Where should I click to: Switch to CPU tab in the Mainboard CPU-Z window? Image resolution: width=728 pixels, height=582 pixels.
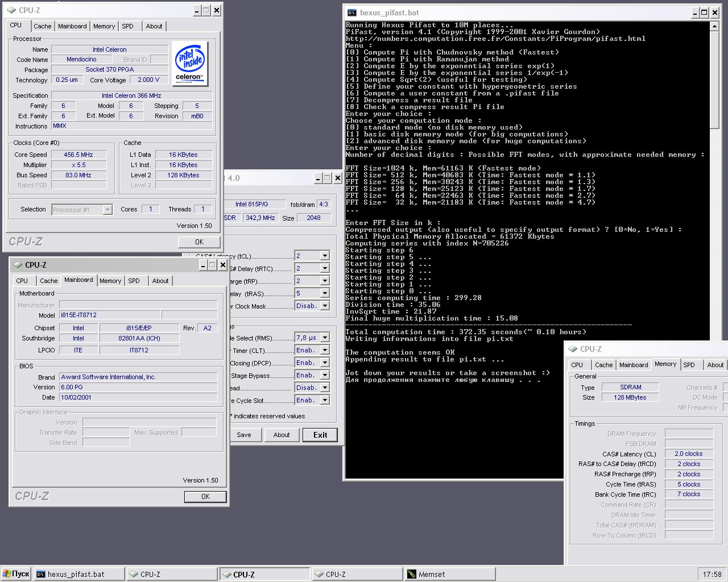(22, 281)
